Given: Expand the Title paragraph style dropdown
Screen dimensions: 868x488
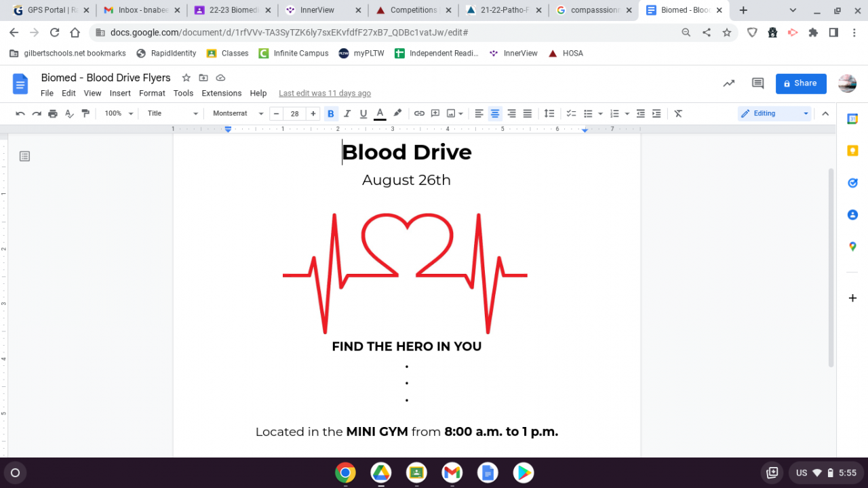Looking at the screenshot, I should pyautogui.click(x=173, y=114).
